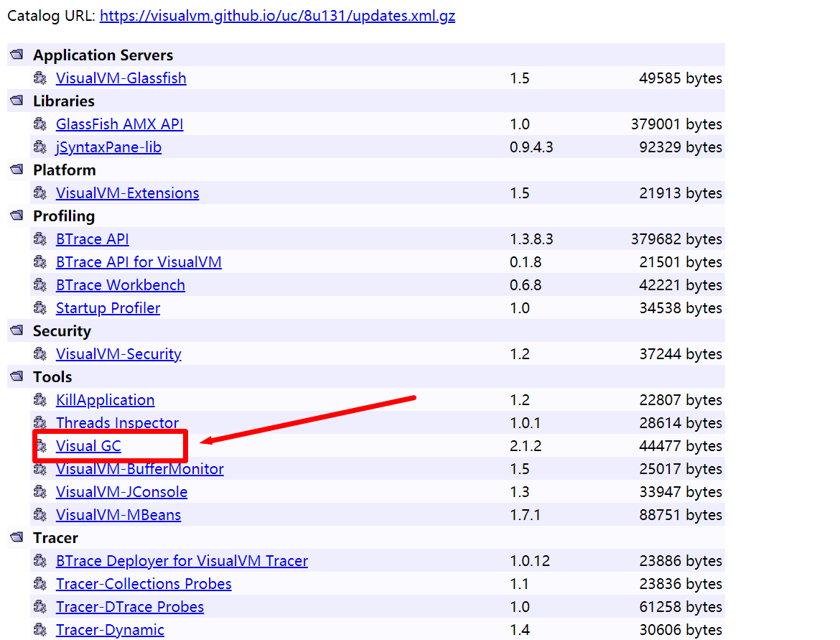The height and width of the screenshot is (640, 840).
Task: Click the plugin icon beside GlassFish AMX API
Action: pos(40,124)
